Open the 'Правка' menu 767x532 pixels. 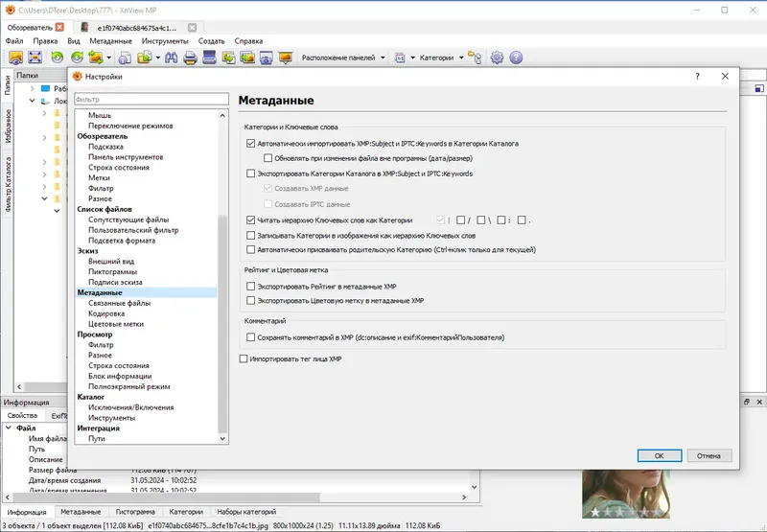point(45,41)
